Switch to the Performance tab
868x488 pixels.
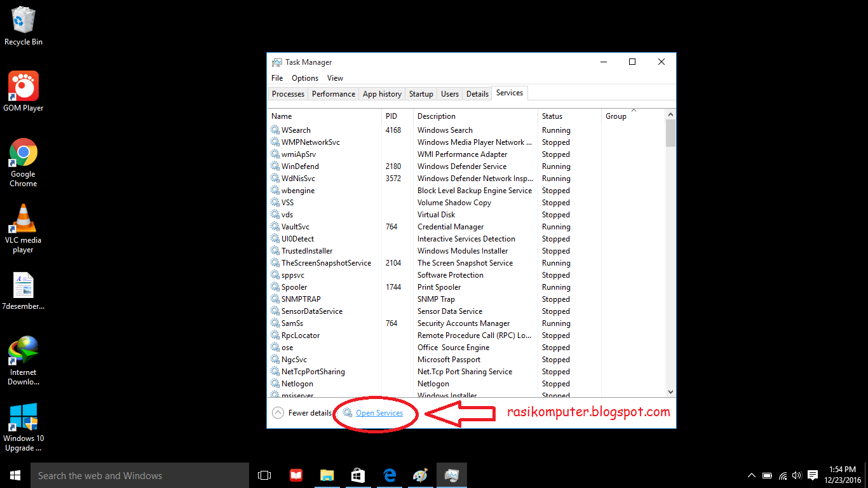pyautogui.click(x=333, y=93)
